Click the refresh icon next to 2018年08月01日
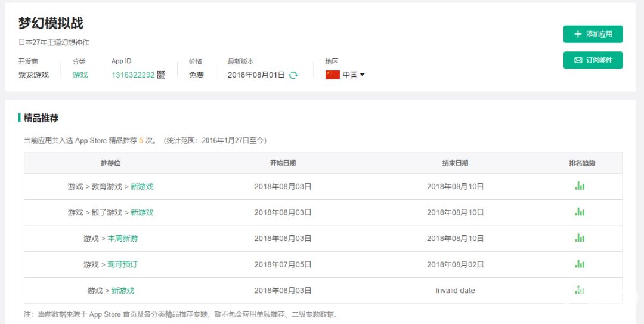Image resolution: width=644 pixels, height=324 pixels. (x=293, y=75)
